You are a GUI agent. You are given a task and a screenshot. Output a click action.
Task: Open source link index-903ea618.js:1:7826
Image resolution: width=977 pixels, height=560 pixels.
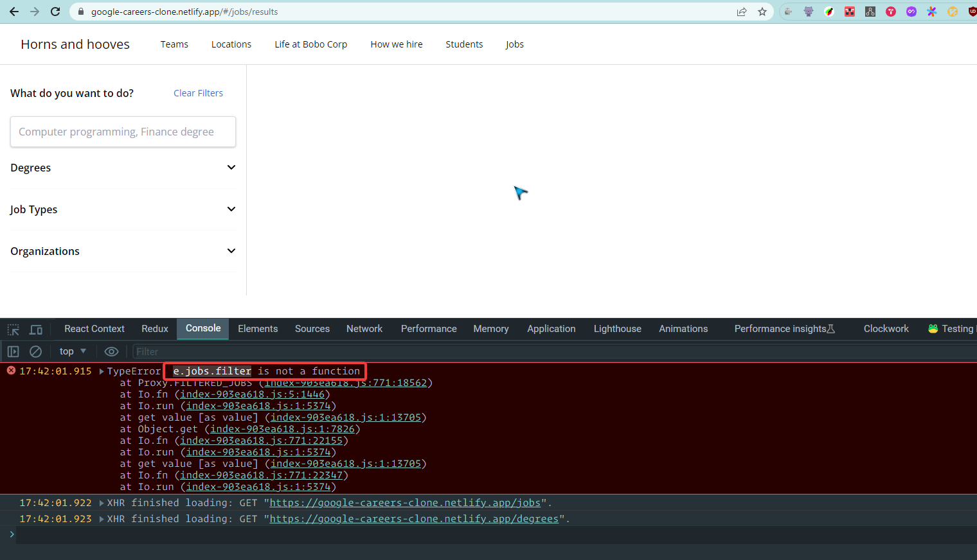click(x=283, y=429)
